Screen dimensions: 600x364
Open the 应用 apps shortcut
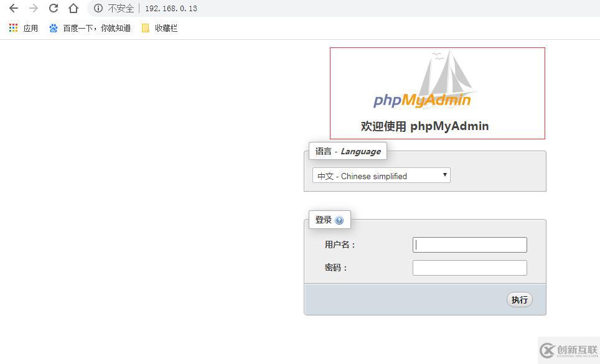point(24,28)
